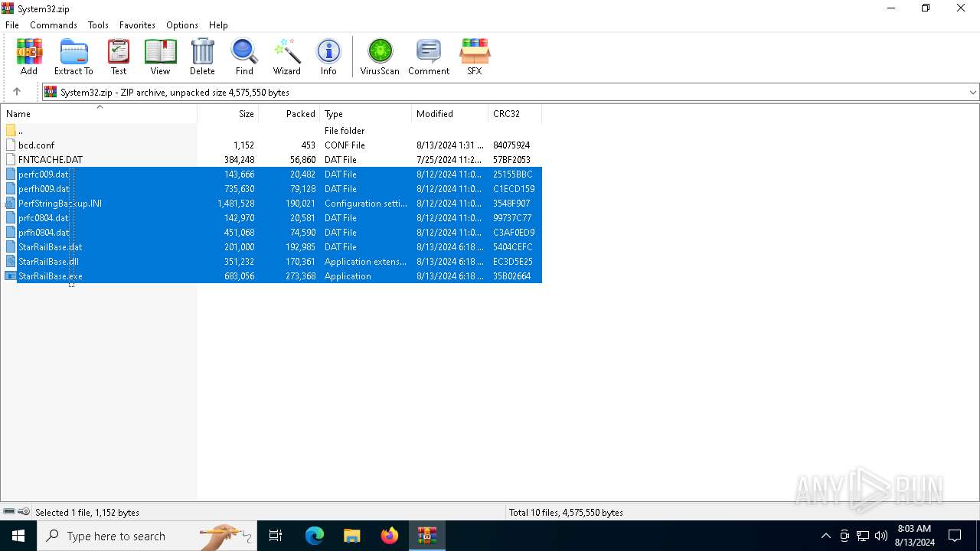Open the File menu
The image size is (980, 551).
tap(12, 25)
